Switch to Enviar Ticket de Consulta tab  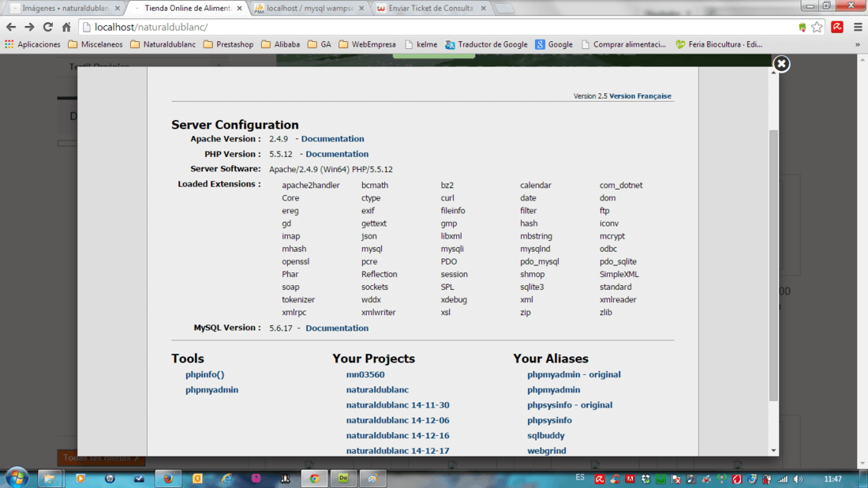click(x=430, y=9)
